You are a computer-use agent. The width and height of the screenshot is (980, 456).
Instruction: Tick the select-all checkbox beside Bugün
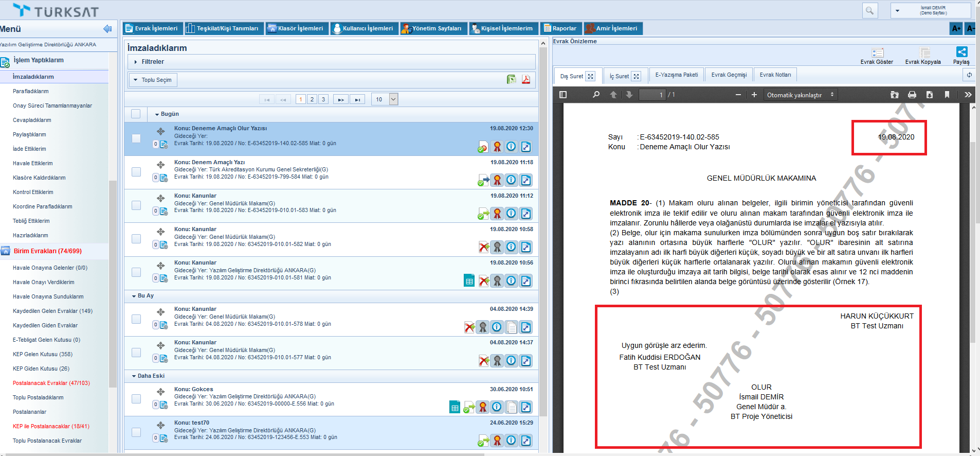click(136, 114)
